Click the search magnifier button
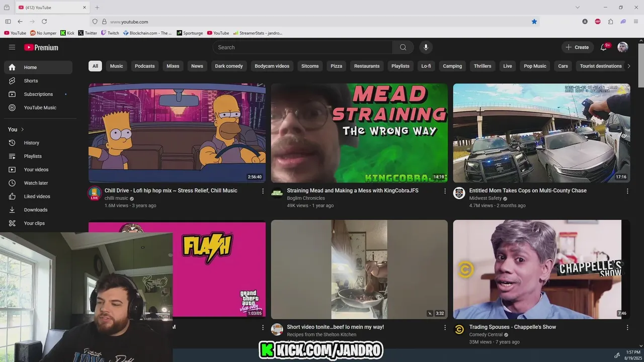The width and height of the screenshot is (644, 362). click(x=403, y=47)
